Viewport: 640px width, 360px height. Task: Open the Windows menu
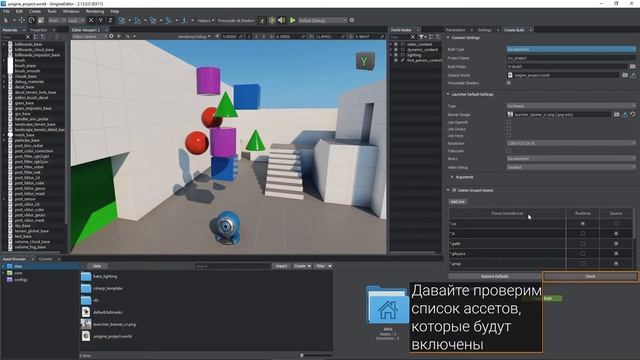point(71,11)
